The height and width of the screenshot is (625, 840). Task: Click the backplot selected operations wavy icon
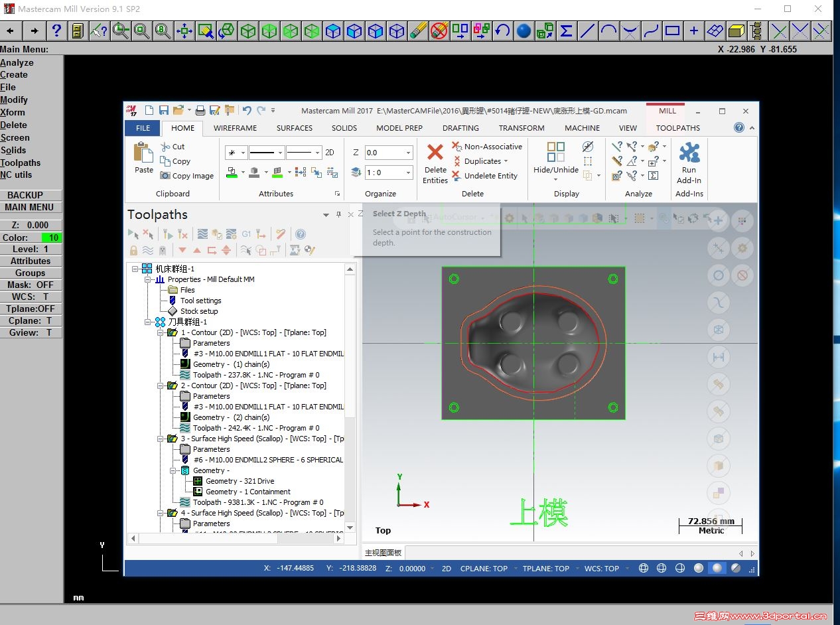(203, 234)
